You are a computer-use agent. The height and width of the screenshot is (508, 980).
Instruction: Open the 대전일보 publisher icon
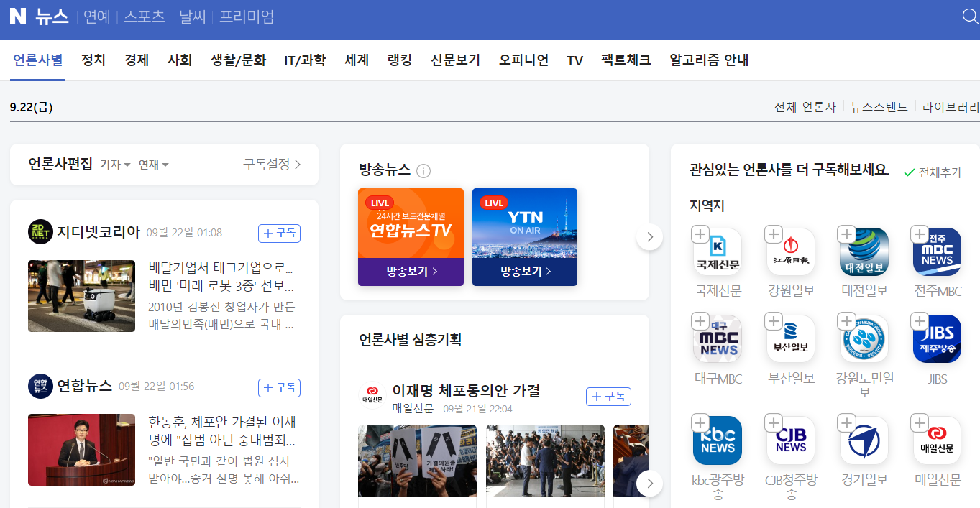[x=864, y=252]
